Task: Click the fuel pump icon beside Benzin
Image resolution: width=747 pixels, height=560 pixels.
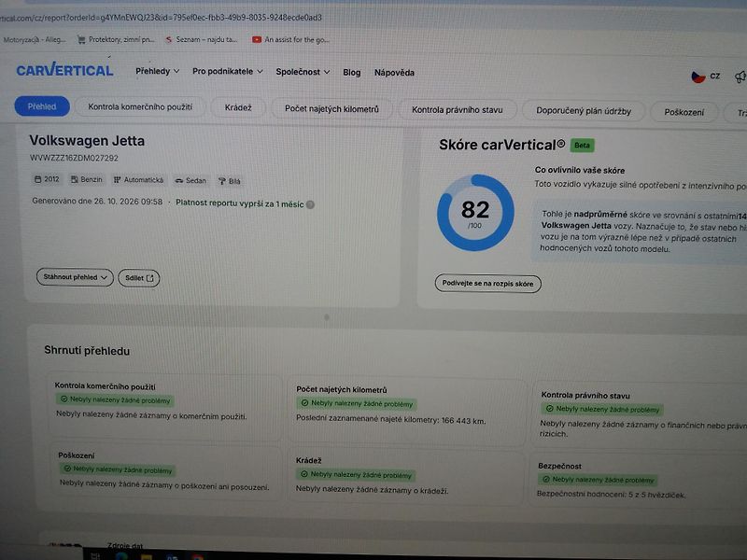Action: pos(75,179)
